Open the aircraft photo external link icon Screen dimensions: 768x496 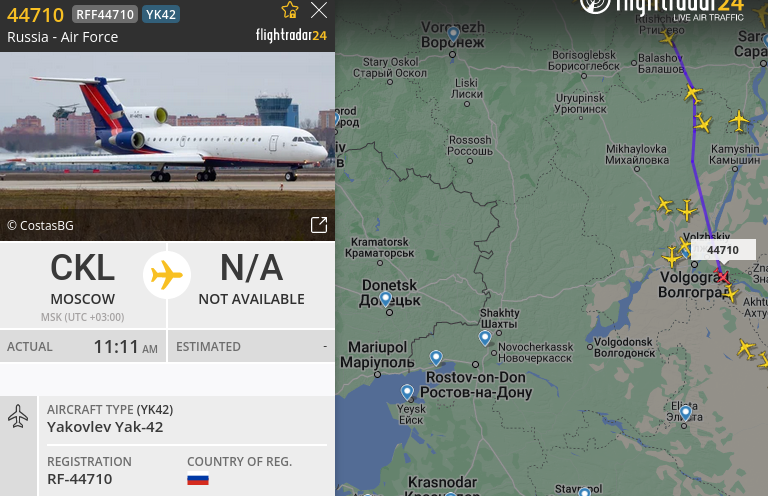tap(319, 225)
